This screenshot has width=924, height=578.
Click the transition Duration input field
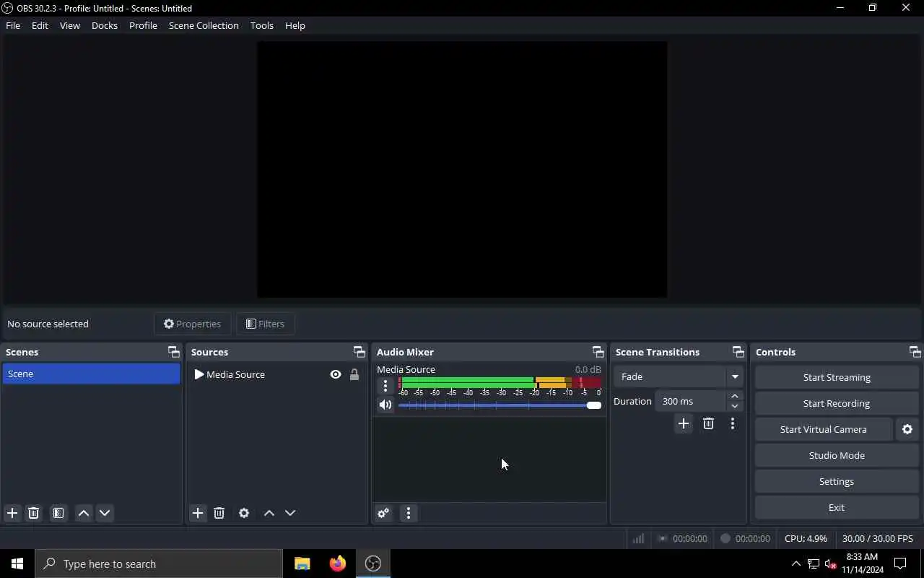[690, 401]
